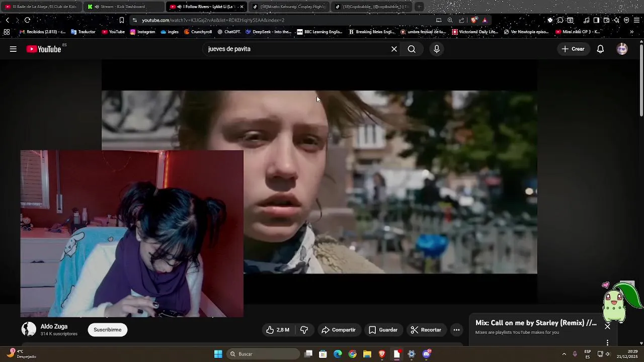The height and width of the screenshot is (362, 644).
Task: Reload the current page
Action: tap(27, 20)
